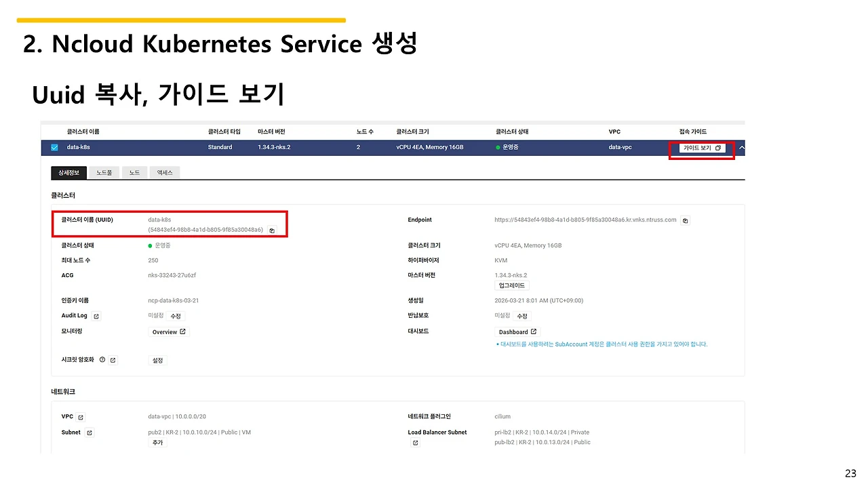Viewport: 868px width, 488px height.
Task: Click the data-k8s name in the cluster row
Action: click(x=78, y=147)
